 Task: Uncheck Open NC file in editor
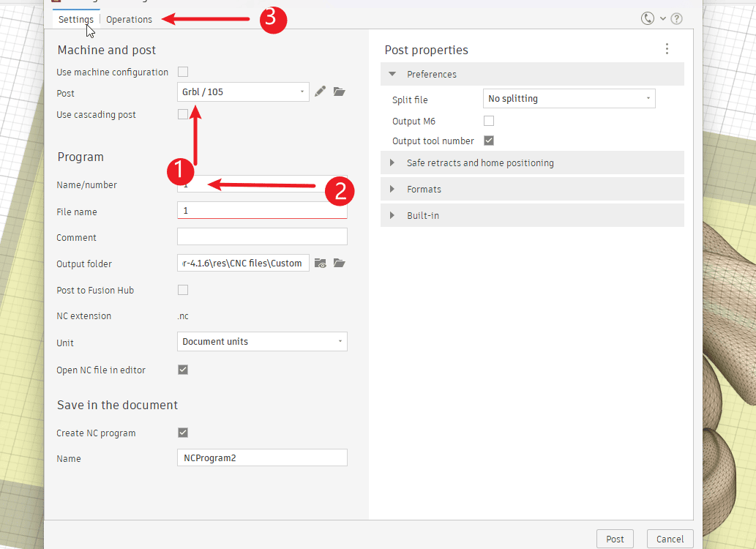point(183,370)
